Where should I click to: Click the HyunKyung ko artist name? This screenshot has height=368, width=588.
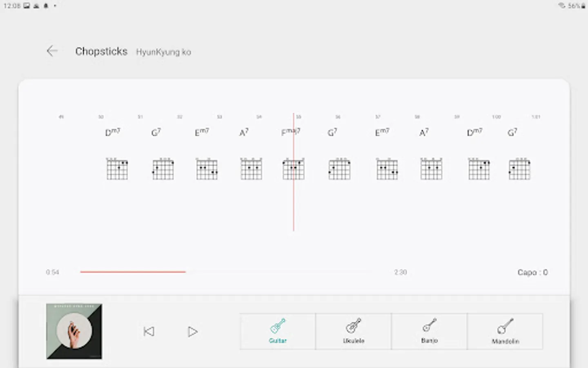tap(163, 52)
